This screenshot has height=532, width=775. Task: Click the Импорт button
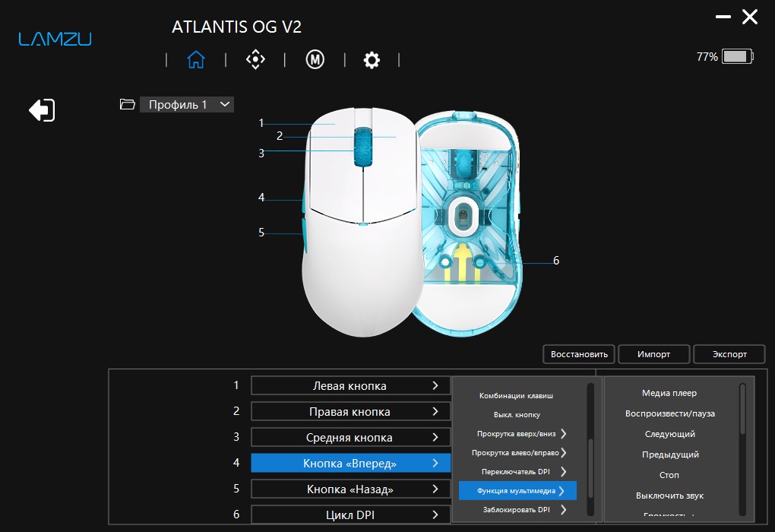[653, 354]
